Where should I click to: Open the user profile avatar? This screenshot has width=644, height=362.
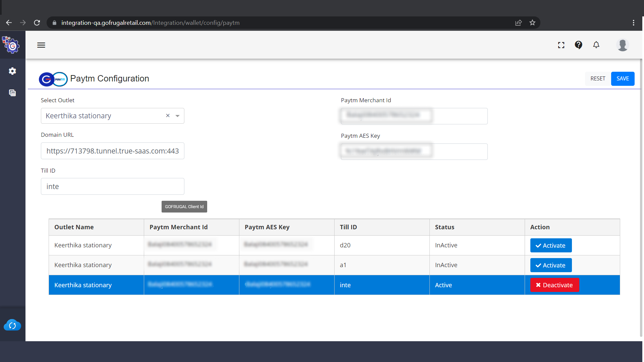(x=622, y=45)
